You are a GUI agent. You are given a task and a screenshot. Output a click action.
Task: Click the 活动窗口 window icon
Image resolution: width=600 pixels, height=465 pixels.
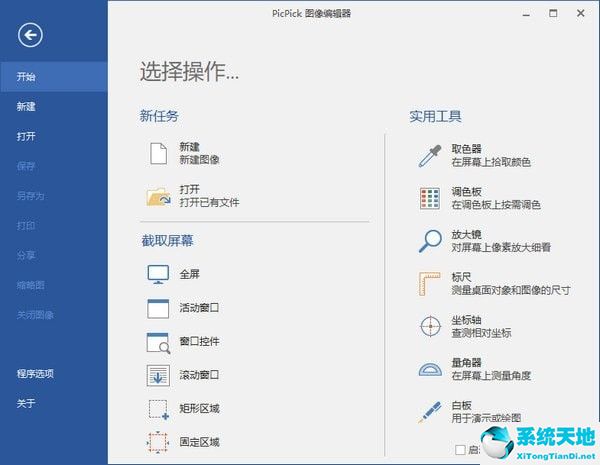tap(158, 308)
